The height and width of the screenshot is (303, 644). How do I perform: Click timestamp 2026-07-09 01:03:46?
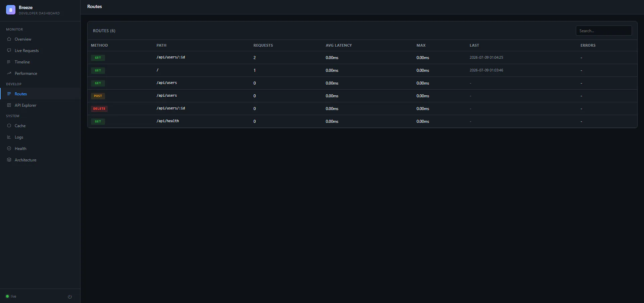pyautogui.click(x=486, y=70)
